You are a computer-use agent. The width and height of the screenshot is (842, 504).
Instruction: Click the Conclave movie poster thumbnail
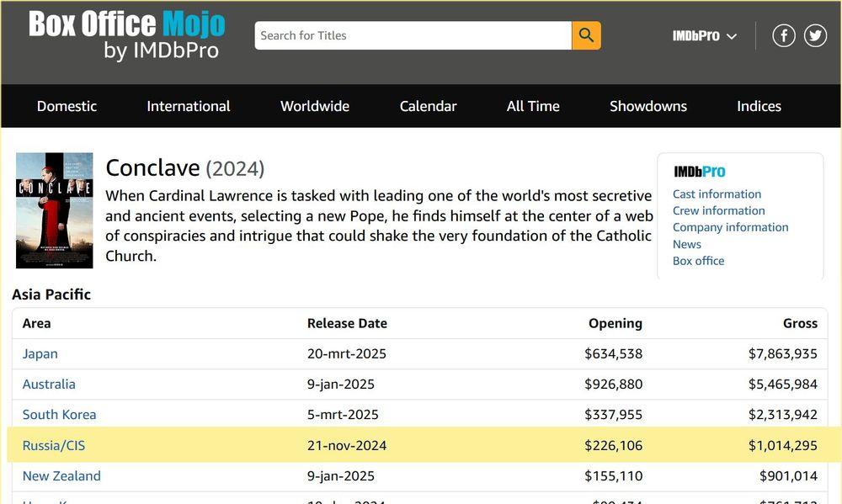click(54, 210)
